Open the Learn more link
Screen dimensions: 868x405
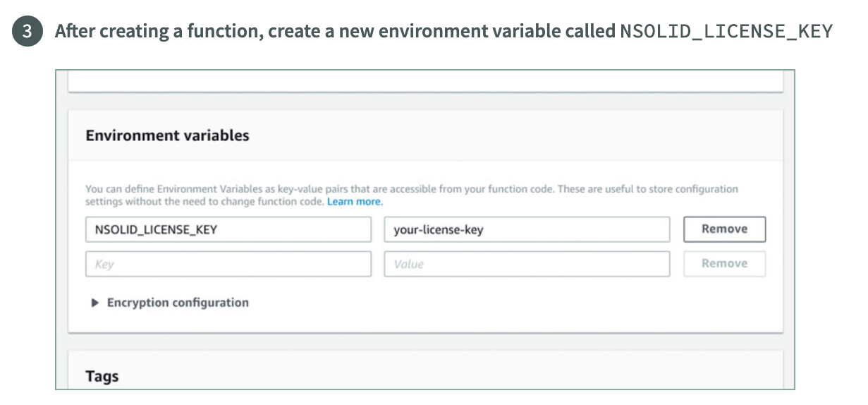[355, 202]
